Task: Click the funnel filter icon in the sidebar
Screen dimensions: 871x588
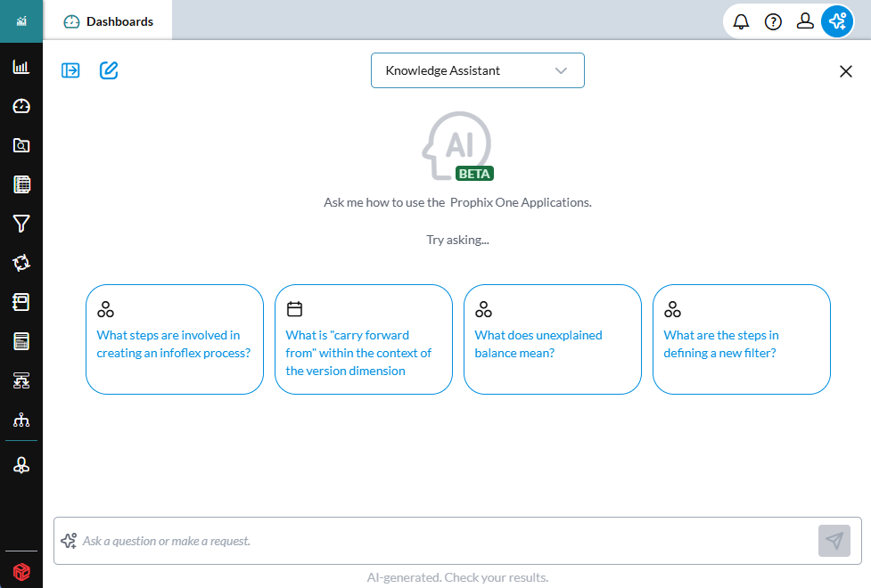Action: point(21,224)
